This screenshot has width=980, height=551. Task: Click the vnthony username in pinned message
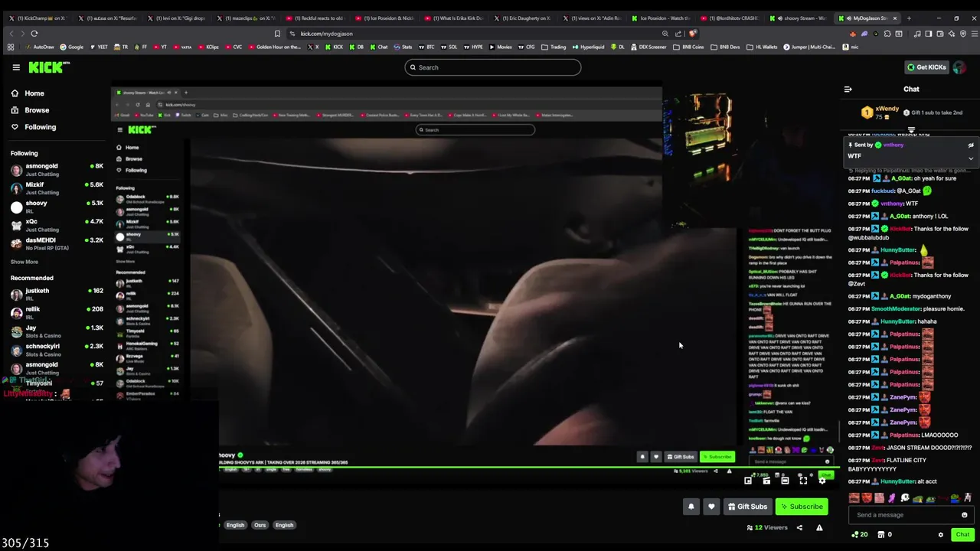893,145
